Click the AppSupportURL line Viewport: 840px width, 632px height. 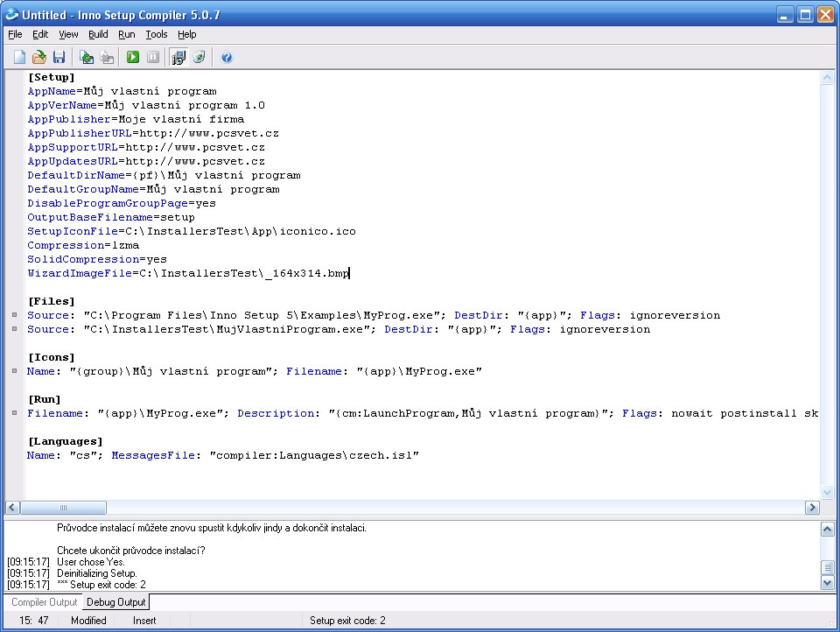pos(146,147)
